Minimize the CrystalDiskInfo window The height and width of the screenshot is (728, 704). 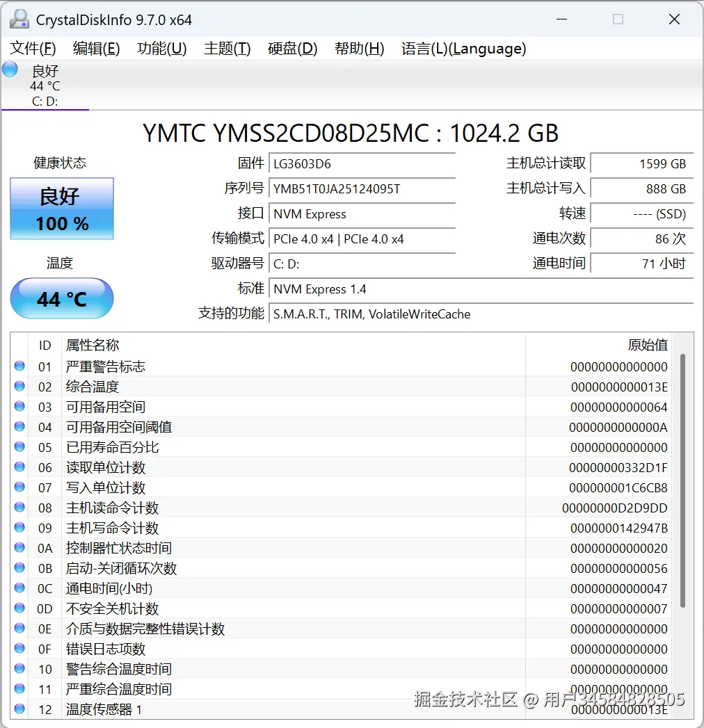(x=562, y=19)
